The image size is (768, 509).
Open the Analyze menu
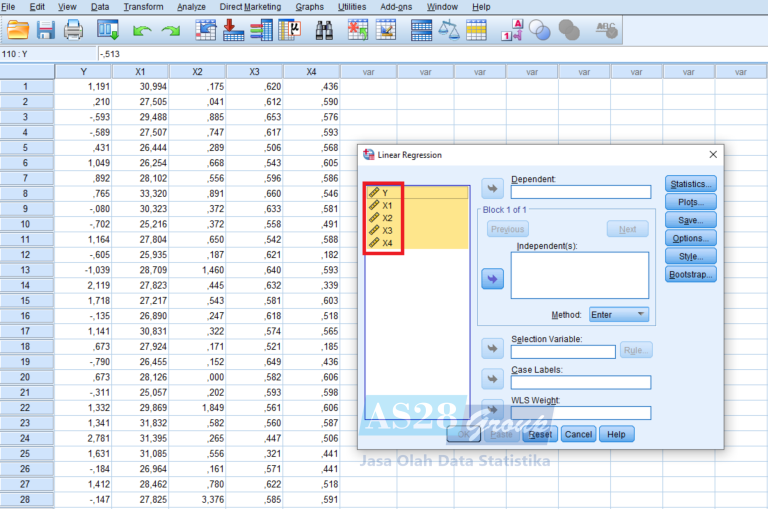191,7
